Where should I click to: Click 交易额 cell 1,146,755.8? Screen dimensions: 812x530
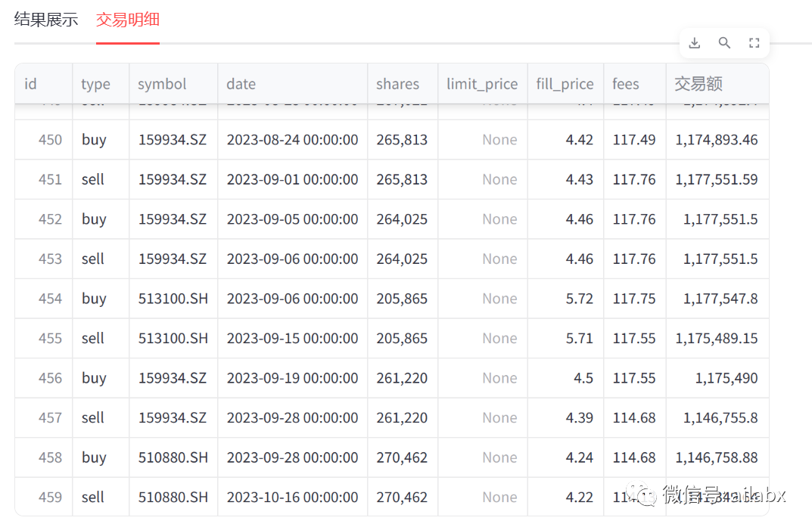717,417
